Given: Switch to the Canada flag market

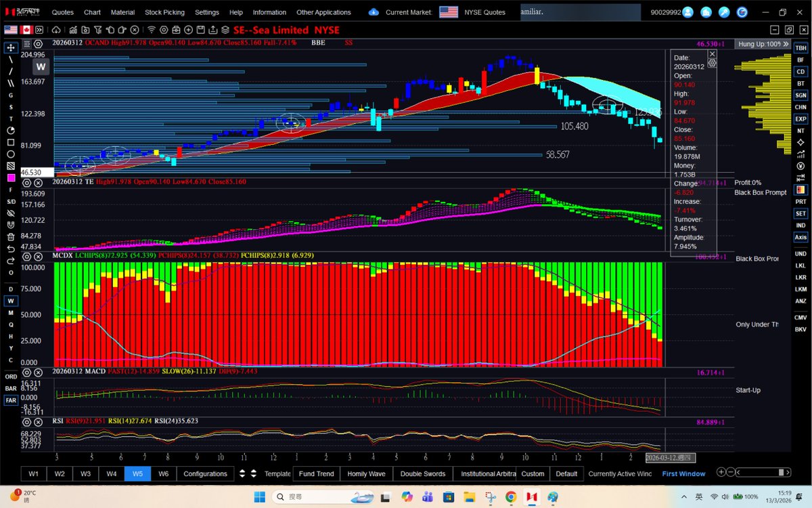Looking at the screenshot, I should point(26,30).
